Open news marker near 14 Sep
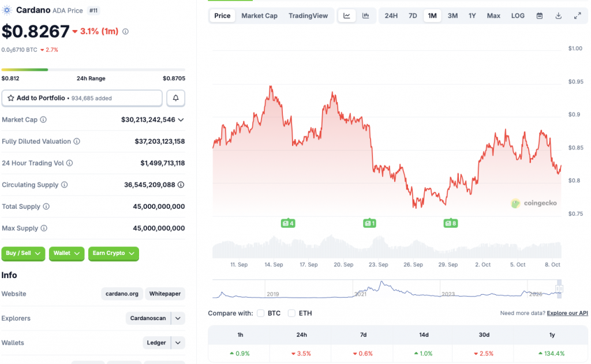This screenshot has width=591, height=364. coord(287,223)
